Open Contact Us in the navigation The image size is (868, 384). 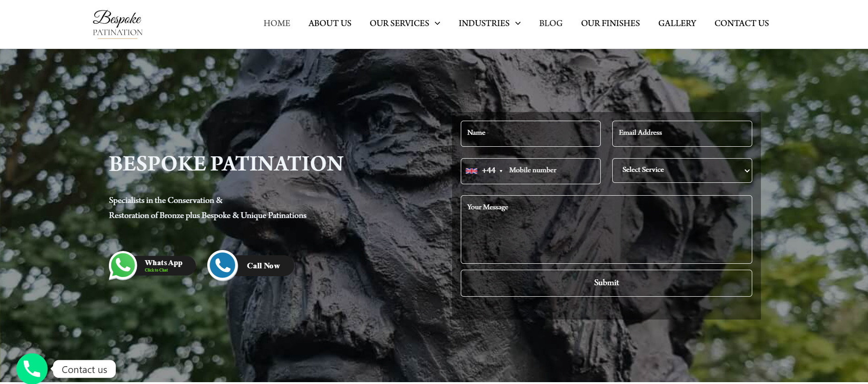click(742, 23)
